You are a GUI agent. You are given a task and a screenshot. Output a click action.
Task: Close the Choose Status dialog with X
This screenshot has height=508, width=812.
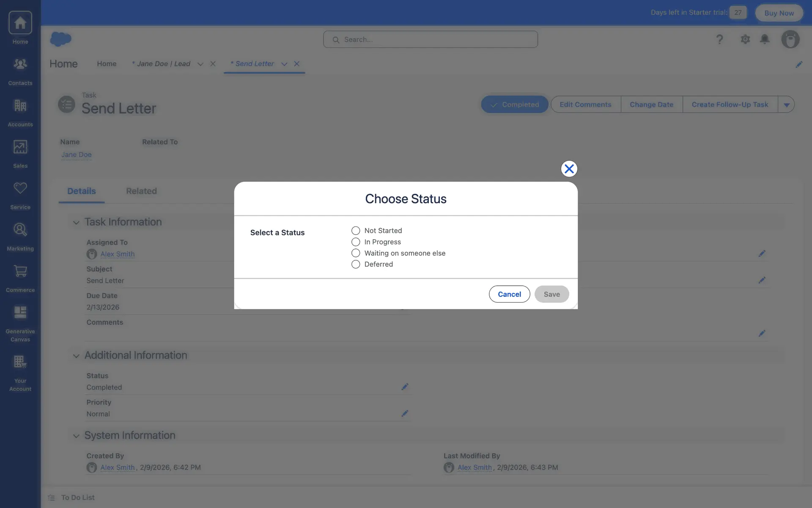[569, 169]
